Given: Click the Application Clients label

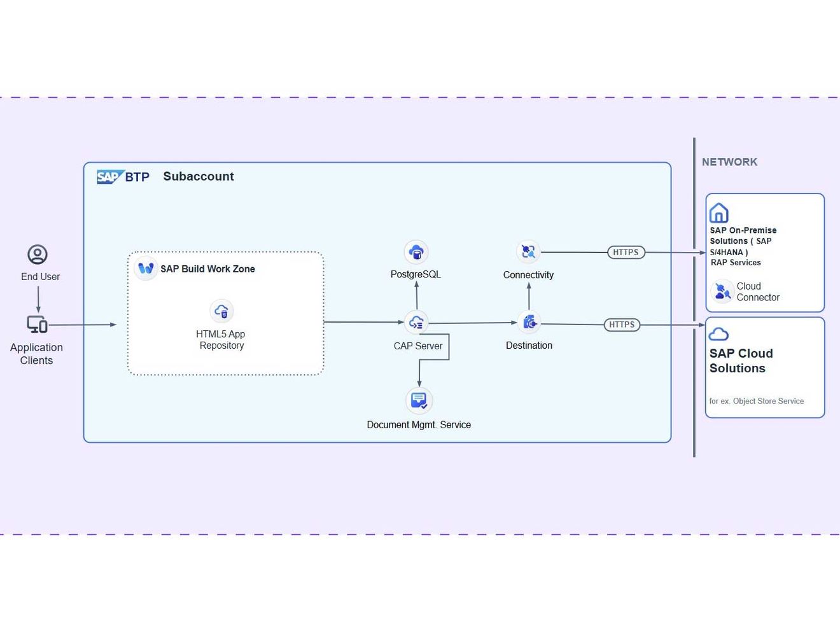Looking at the screenshot, I should (x=36, y=354).
